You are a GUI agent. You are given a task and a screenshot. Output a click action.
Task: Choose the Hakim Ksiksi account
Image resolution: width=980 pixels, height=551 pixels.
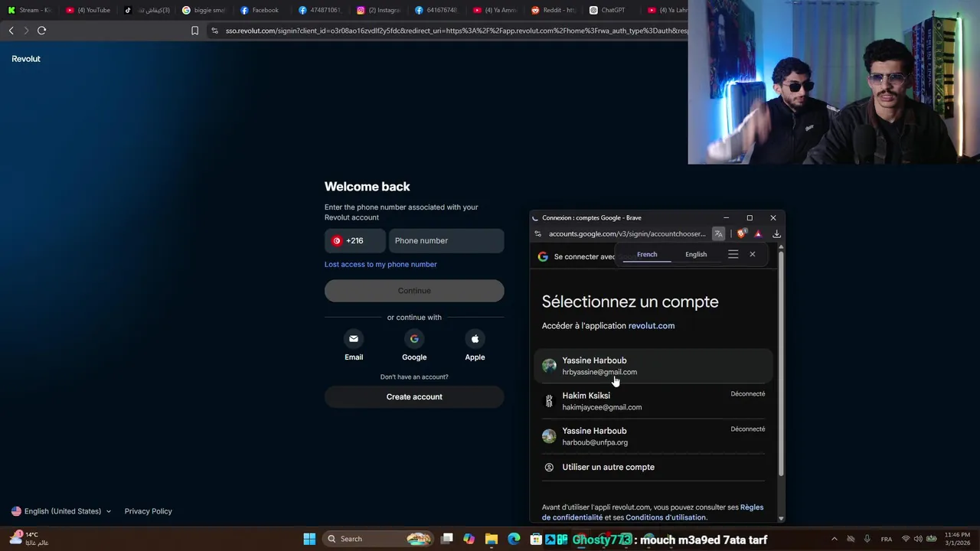pyautogui.click(x=653, y=401)
